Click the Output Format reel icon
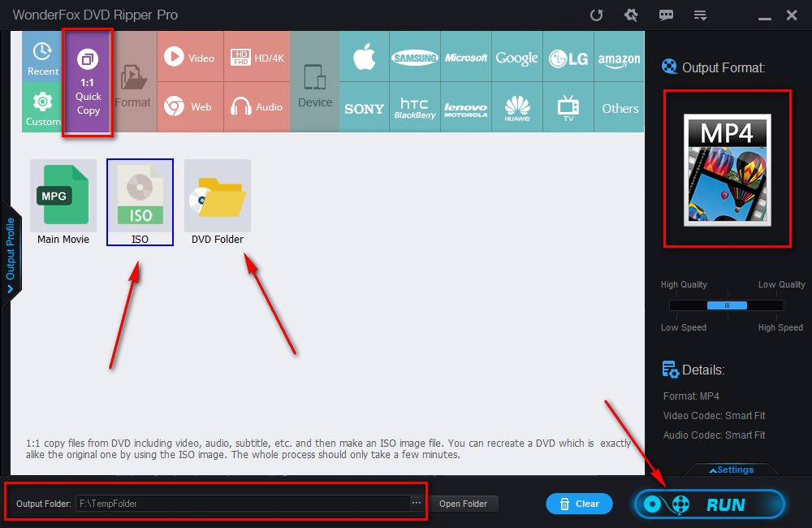Image resolution: width=812 pixels, height=528 pixels. [670, 67]
